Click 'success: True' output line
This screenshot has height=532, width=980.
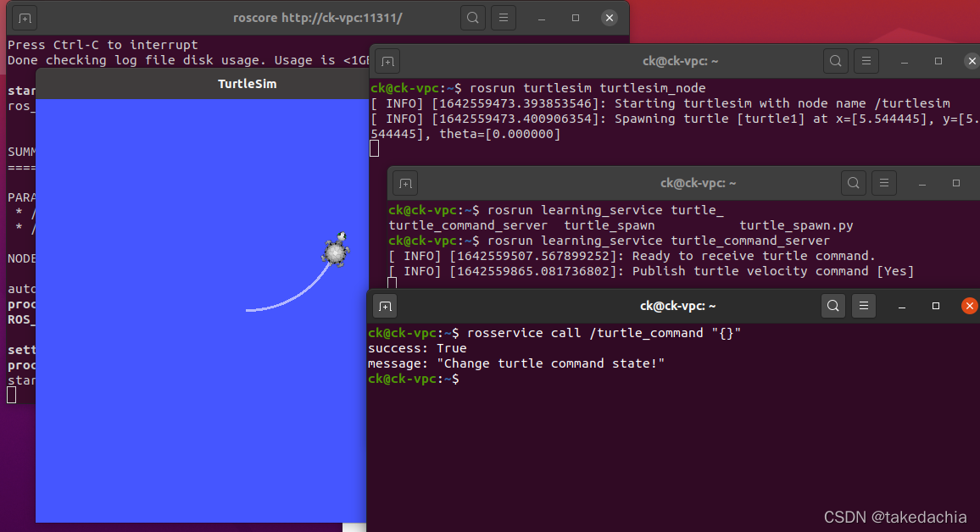[417, 348]
